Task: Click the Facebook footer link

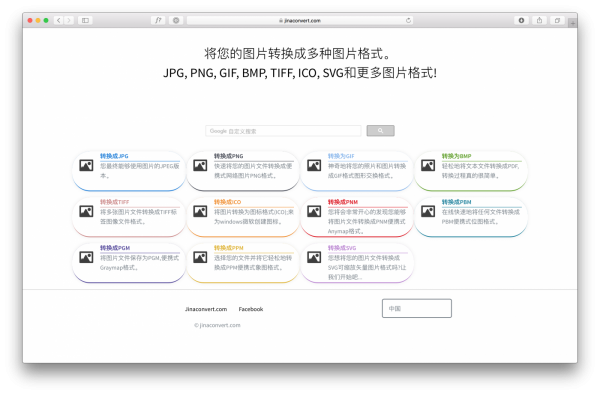Action: [251, 309]
